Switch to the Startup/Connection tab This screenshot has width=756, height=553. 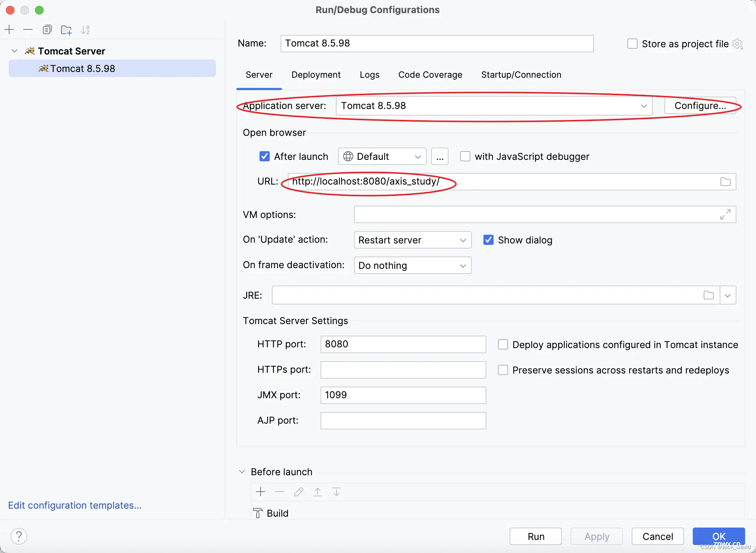pyautogui.click(x=521, y=74)
